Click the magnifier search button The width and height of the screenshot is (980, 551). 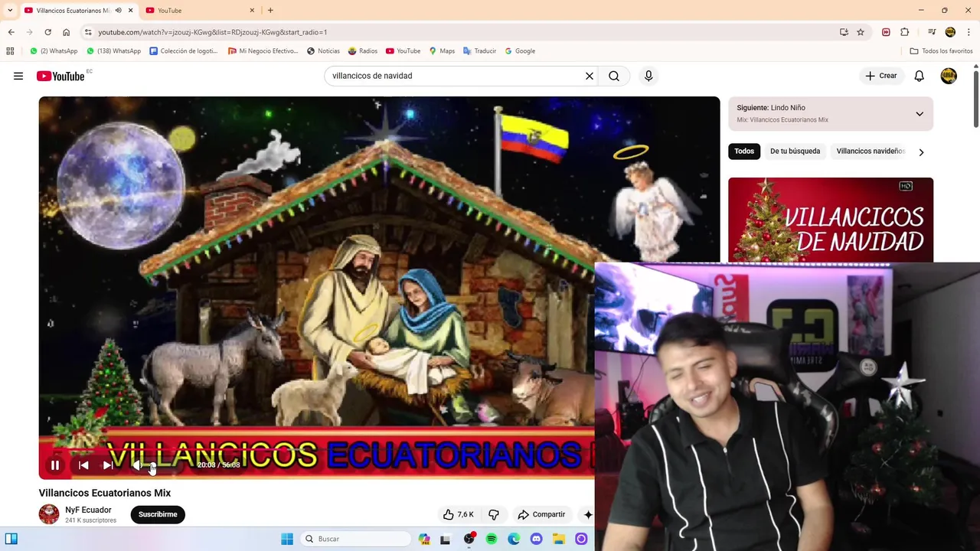click(614, 76)
